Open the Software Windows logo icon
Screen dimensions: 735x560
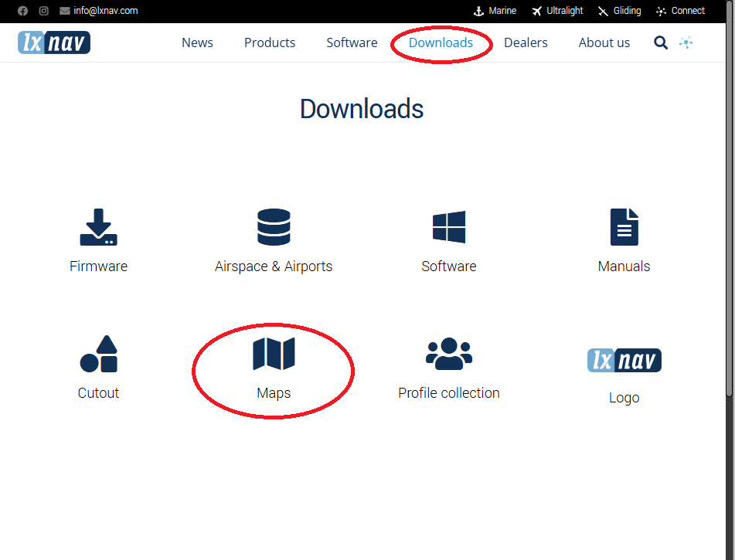[x=449, y=227]
